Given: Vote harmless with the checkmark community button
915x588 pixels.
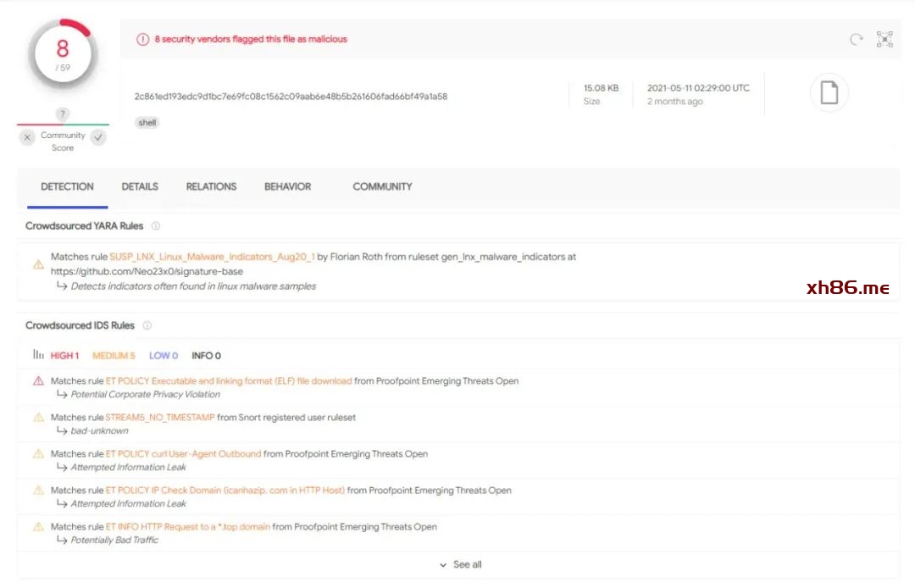Looking at the screenshot, I should click(98, 137).
